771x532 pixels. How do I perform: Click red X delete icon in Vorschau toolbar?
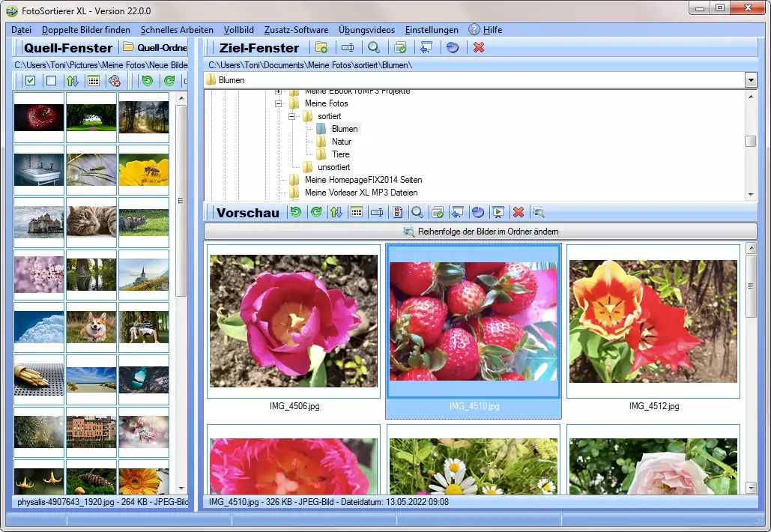coord(518,213)
